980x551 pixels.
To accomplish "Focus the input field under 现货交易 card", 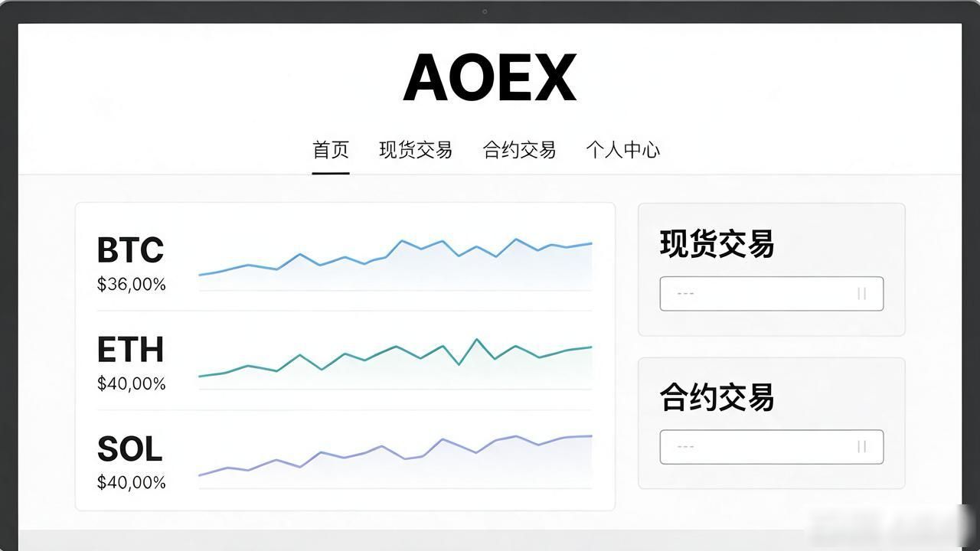I will tap(772, 294).
